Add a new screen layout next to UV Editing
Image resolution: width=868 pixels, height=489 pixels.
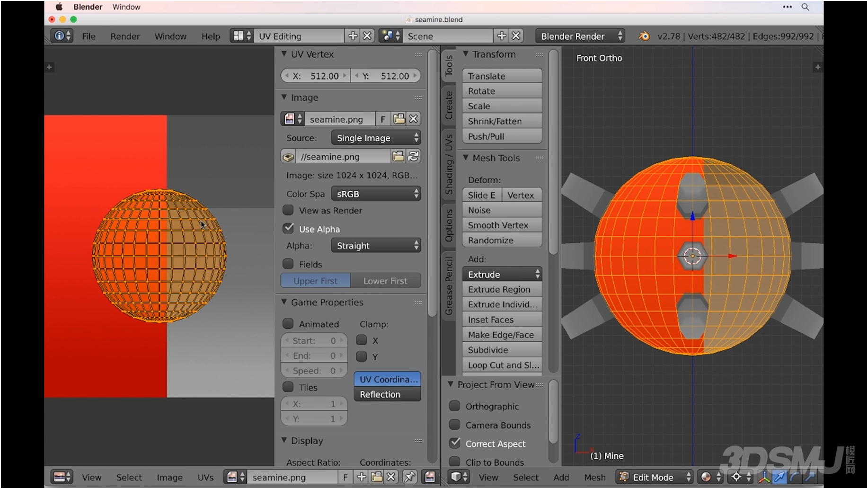tap(353, 36)
